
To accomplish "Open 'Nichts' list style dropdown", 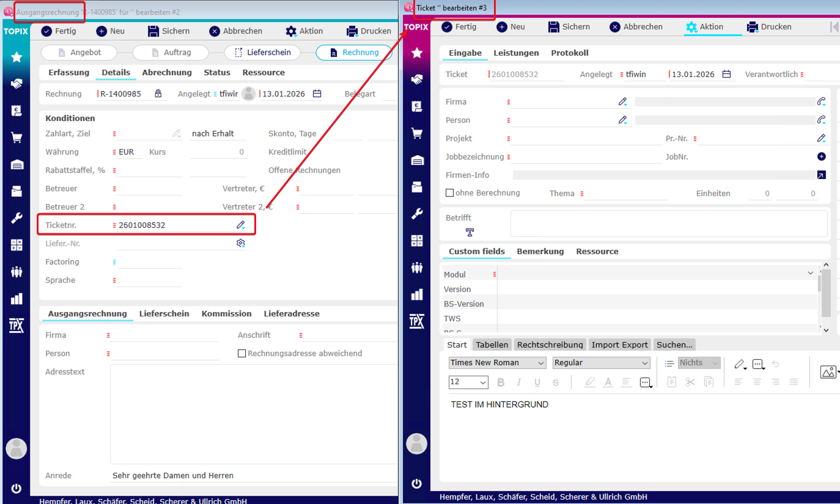I will tap(699, 363).
